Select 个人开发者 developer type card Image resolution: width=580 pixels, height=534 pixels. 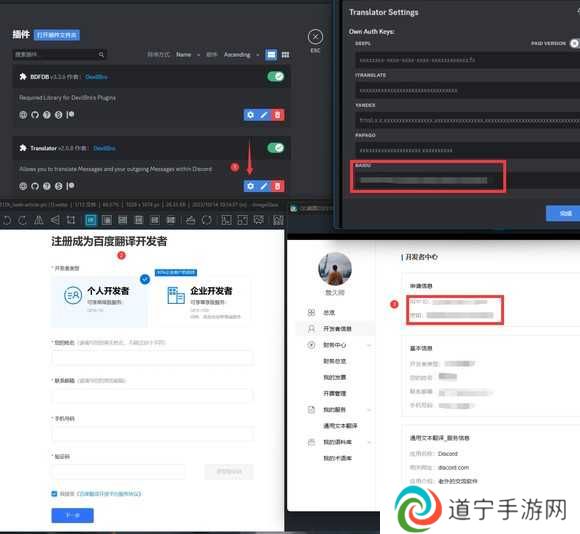100,301
